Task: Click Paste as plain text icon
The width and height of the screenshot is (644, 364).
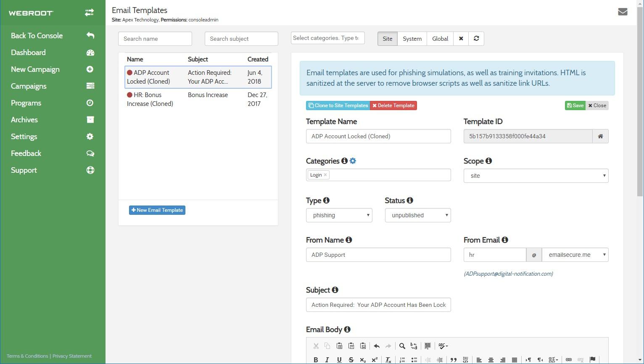Action: click(x=351, y=346)
